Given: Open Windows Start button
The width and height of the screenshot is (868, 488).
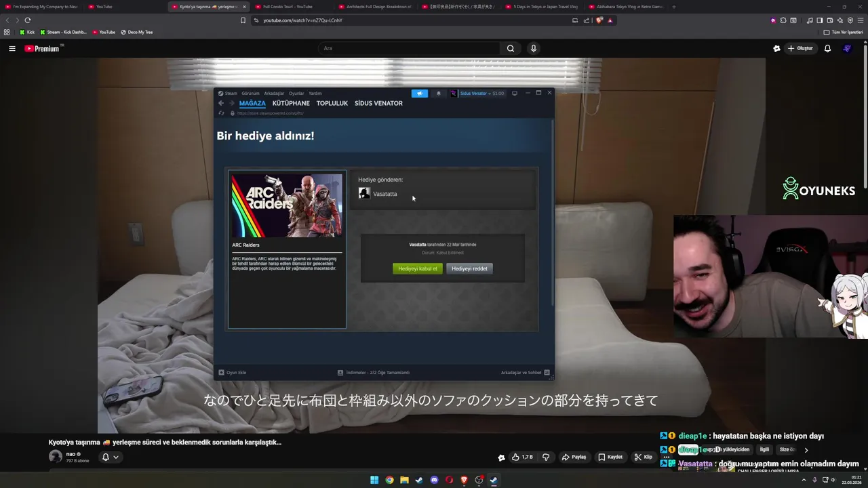Looking at the screenshot, I should [374, 480].
